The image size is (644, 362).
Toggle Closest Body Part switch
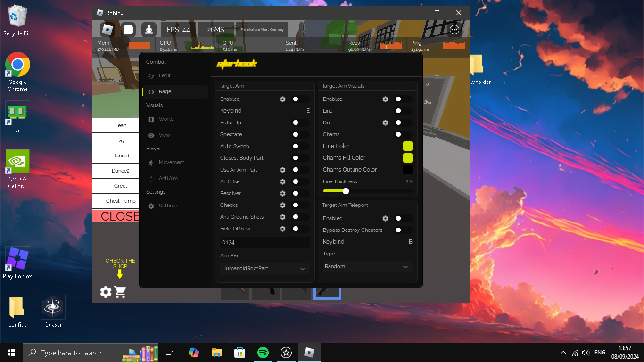click(x=300, y=158)
